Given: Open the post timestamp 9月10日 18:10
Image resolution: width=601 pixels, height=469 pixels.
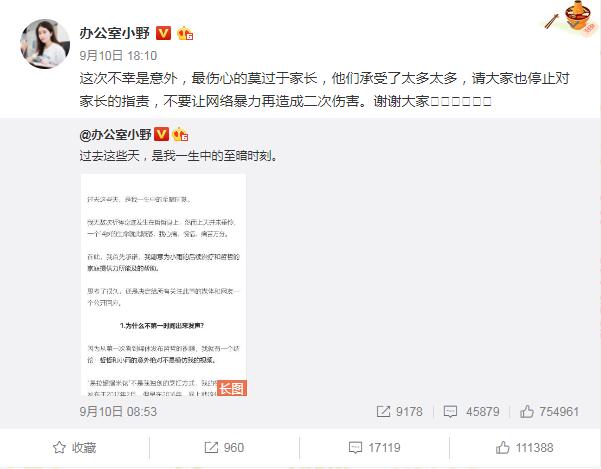Looking at the screenshot, I should pyautogui.click(x=118, y=56).
